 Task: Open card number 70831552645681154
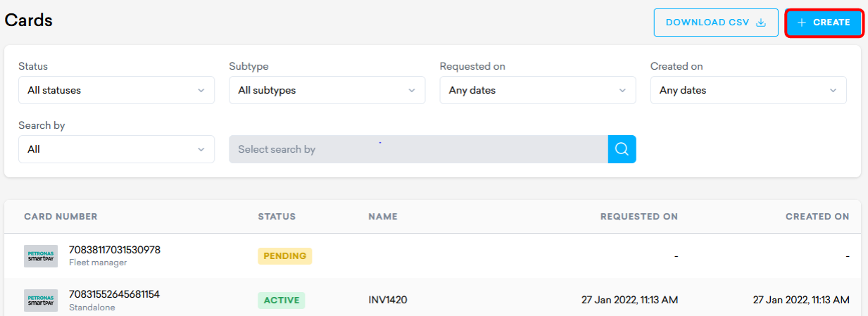[114, 293]
